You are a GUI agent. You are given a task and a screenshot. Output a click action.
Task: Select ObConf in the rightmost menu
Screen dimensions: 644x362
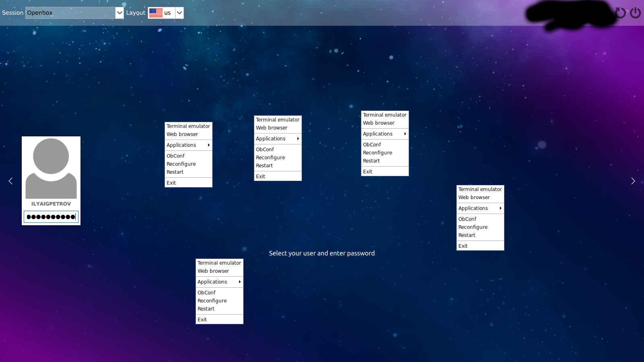pos(467,219)
